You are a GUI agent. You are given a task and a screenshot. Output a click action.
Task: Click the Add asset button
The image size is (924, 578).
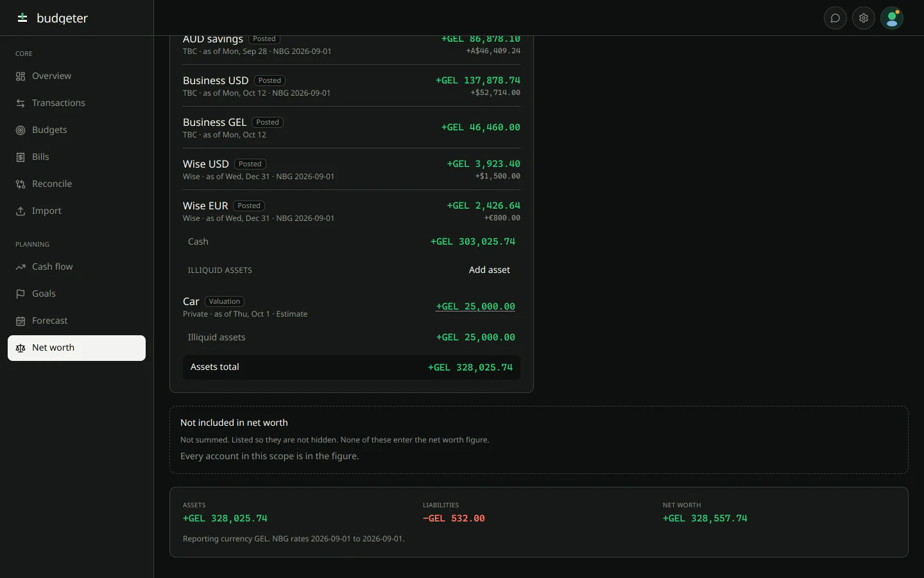pos(490,270)
